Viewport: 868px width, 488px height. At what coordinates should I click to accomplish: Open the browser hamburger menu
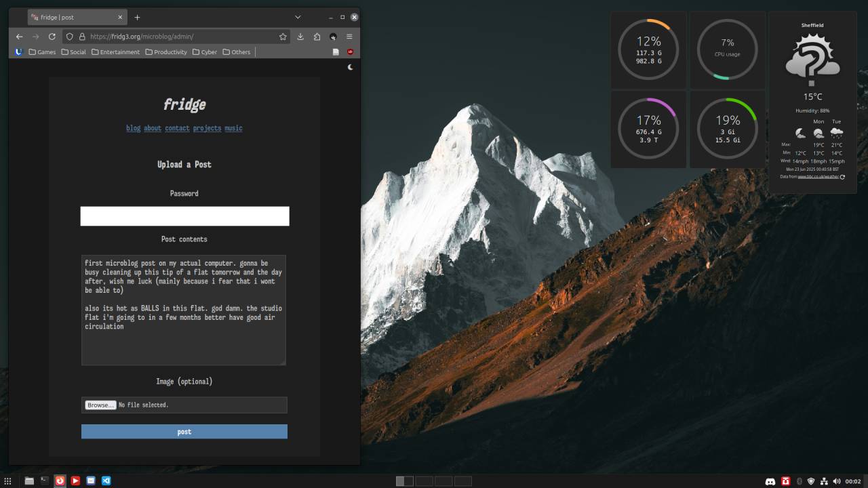349,37
